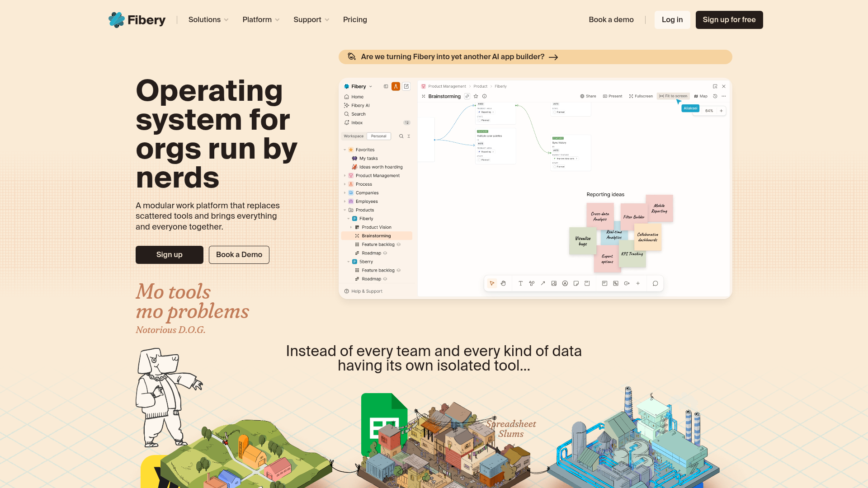
Task: Expand the Product Management tree item
Action: pos(344,176)
